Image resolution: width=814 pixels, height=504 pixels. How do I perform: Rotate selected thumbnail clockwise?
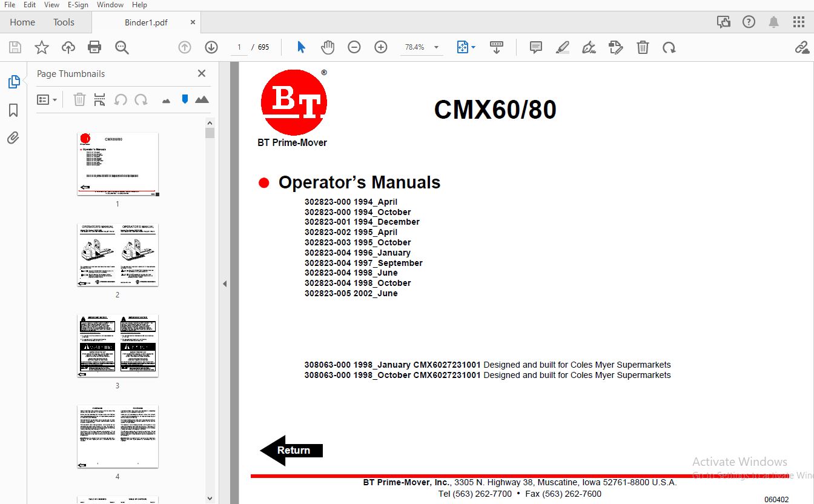(141, 99)
